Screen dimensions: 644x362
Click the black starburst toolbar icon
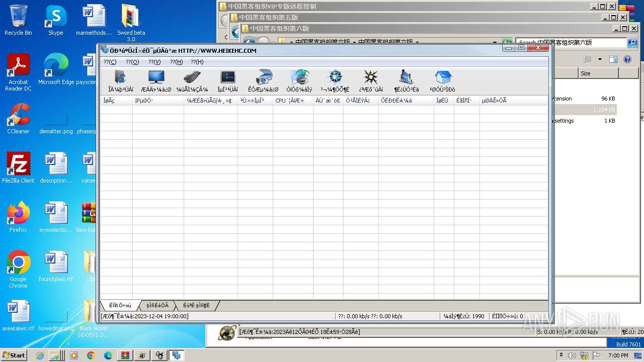coord(371,81)
